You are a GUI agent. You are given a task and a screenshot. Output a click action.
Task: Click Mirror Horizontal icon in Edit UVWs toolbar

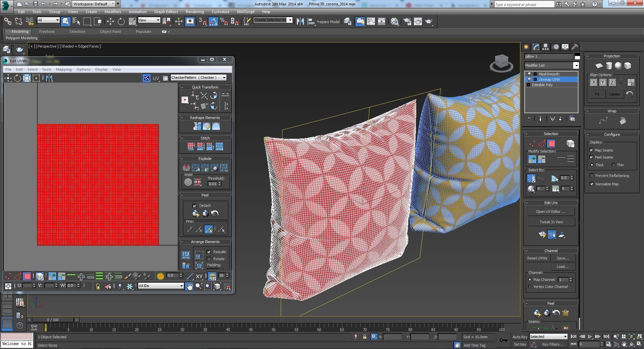point(49,78)
